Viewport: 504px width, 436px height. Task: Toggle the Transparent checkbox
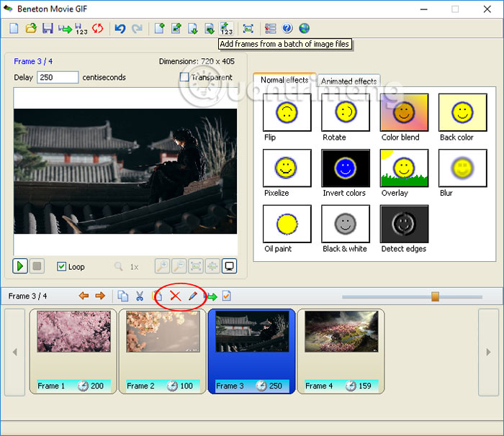pyautogui.click(x=184, y=77)
